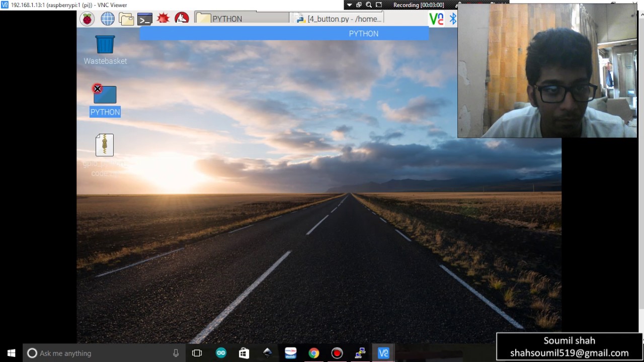The width and height of the screenshot is (644, 362).
Task: Switch to the PYTHON folder taskbar window
Action: click(x=242, y=19)
